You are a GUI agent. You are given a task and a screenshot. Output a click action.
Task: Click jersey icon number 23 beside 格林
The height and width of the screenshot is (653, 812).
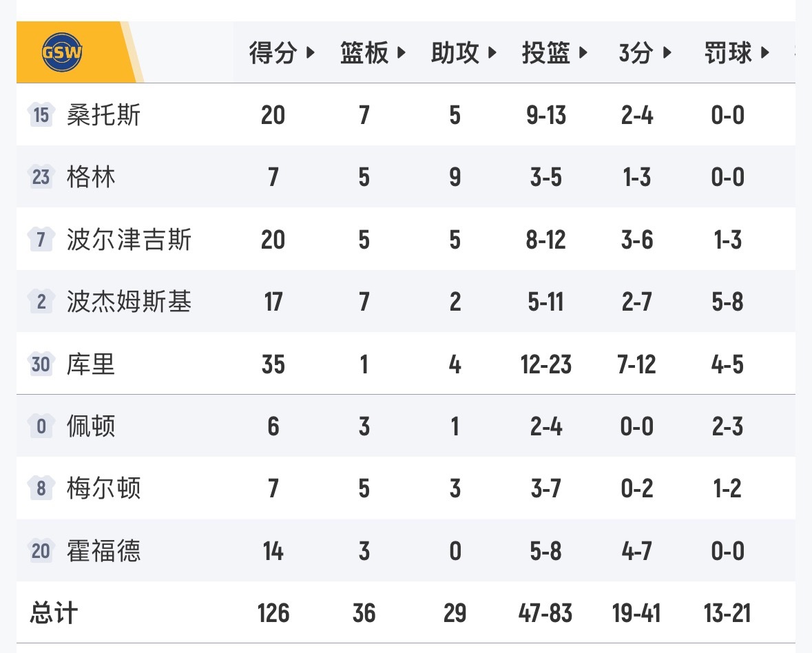coord(41,177)
